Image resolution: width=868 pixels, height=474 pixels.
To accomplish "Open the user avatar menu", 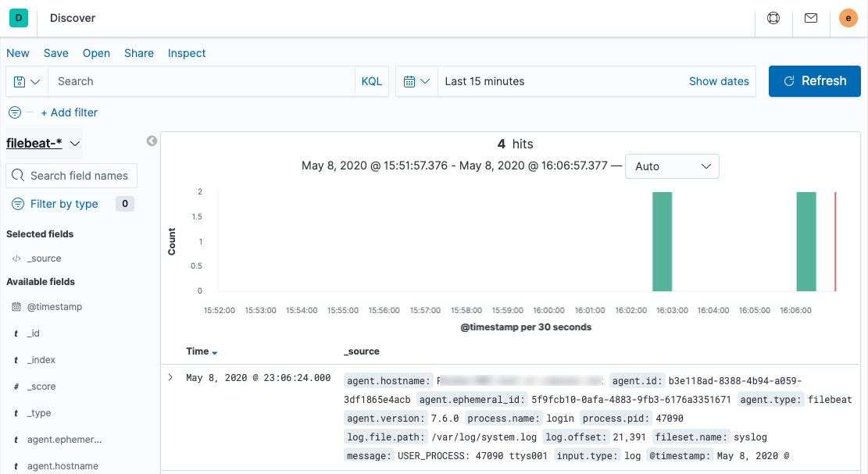I will tap(848, 18).
